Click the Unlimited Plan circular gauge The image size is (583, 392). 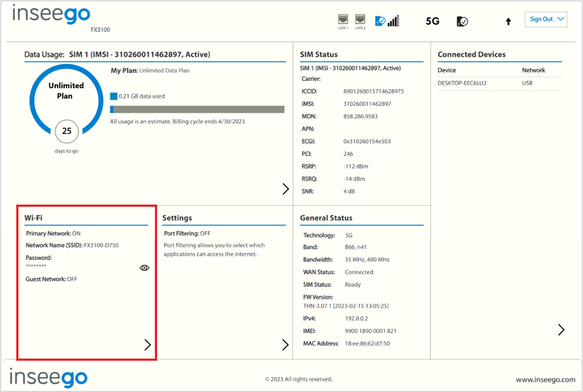tap(66, 100)
